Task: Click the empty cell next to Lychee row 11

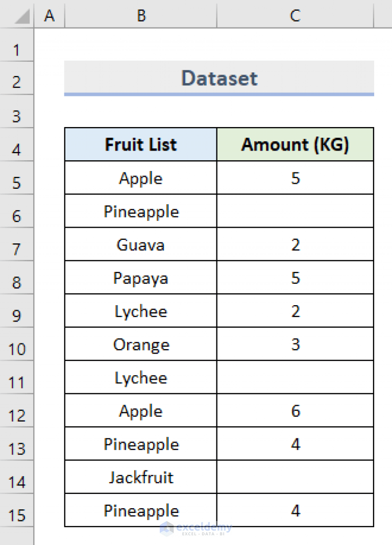Action: 295,377
